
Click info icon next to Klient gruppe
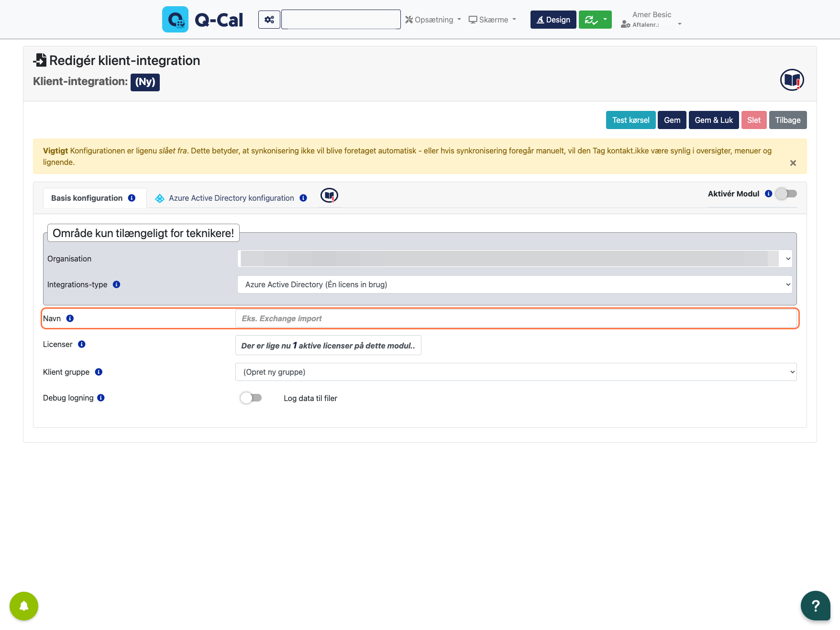(x=99, y=372)
